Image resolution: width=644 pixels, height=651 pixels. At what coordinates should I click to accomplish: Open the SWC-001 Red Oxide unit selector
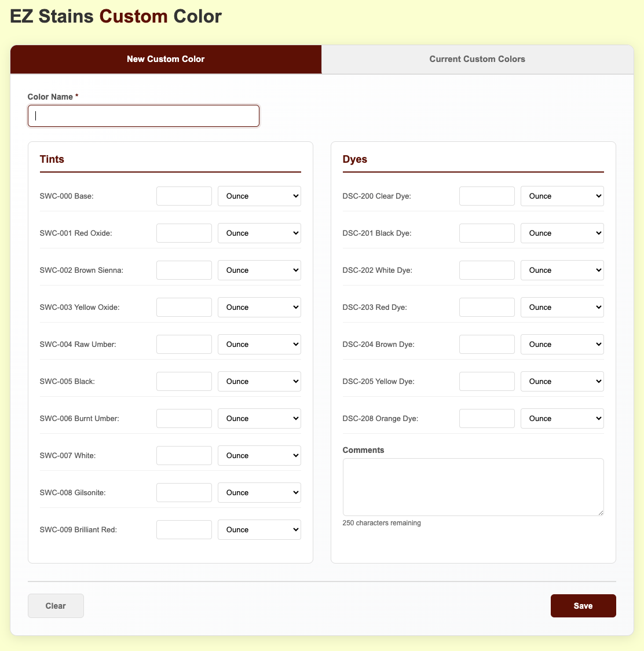tap(259, 233)
